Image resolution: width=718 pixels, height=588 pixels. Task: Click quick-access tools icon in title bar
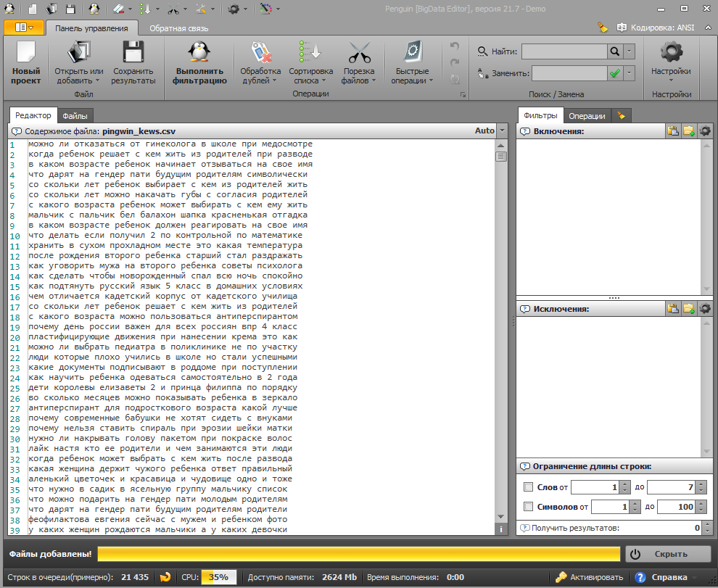[x=201, y=8]
